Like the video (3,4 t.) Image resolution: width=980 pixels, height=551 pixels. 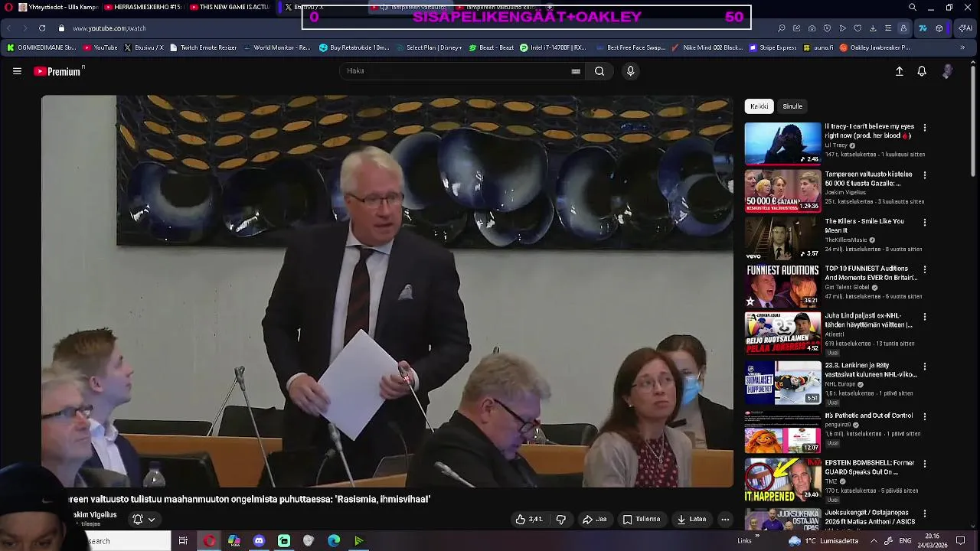click(x=529, y=520)
